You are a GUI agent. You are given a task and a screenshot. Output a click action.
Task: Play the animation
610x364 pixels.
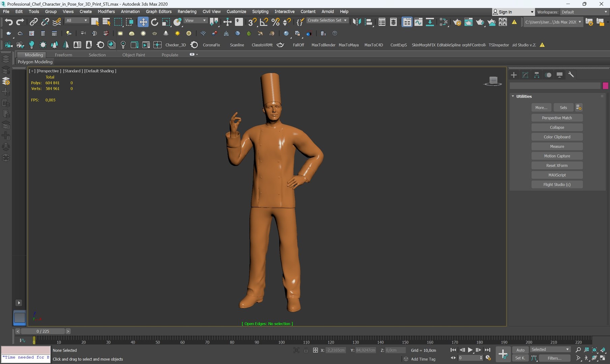point(470,350)
